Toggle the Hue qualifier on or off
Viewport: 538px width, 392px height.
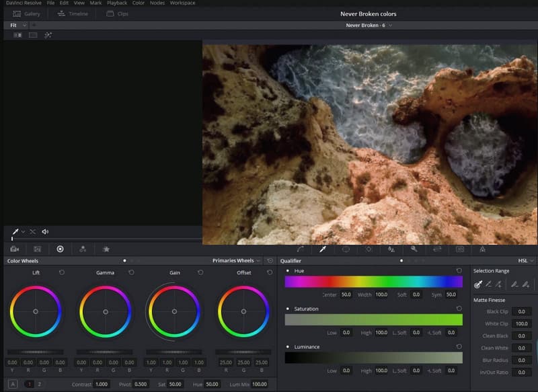288,270
